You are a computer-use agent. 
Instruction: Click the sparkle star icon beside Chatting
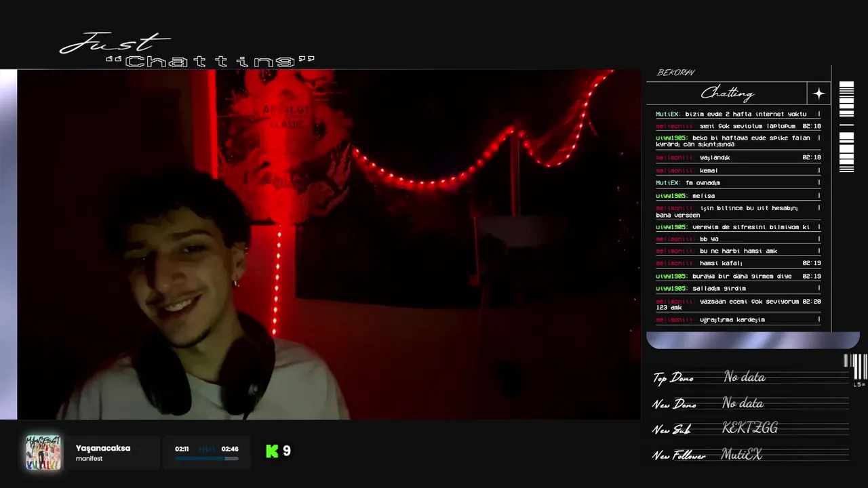818,94
